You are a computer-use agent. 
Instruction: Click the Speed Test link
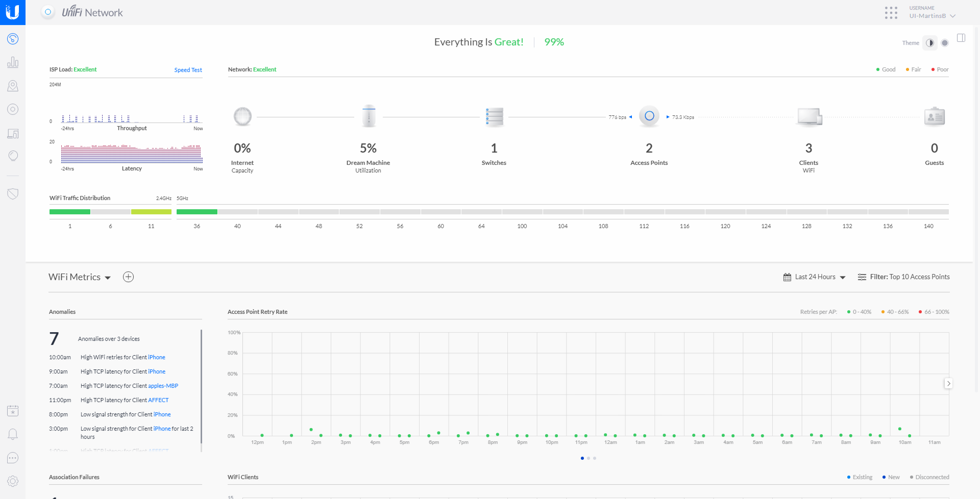click(188, 70)
